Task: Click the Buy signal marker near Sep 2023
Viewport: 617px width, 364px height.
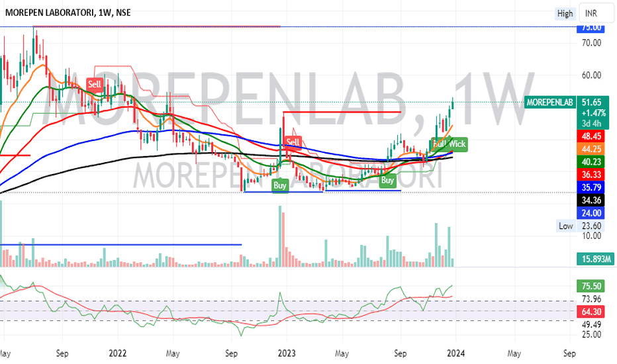Action: tap(387, 180)
